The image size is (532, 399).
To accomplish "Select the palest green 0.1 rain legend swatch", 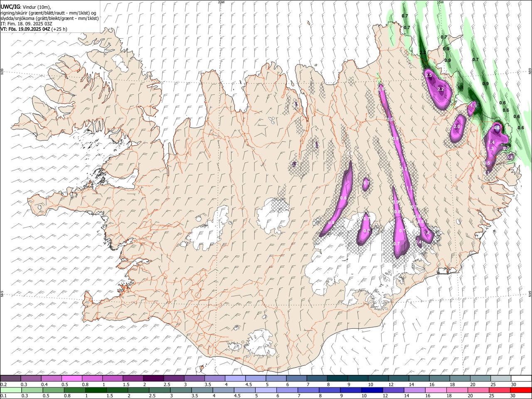I will click(x=11, y=390).
